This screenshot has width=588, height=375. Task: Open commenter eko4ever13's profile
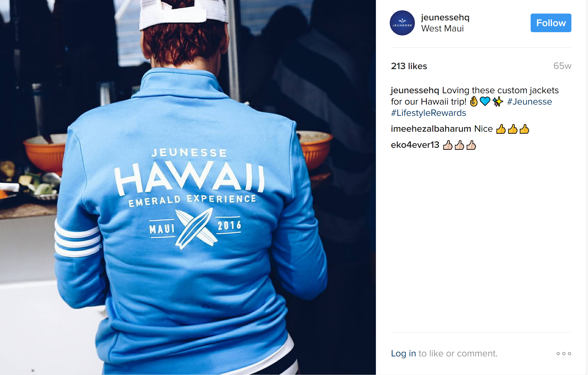(x=415, y=145)
